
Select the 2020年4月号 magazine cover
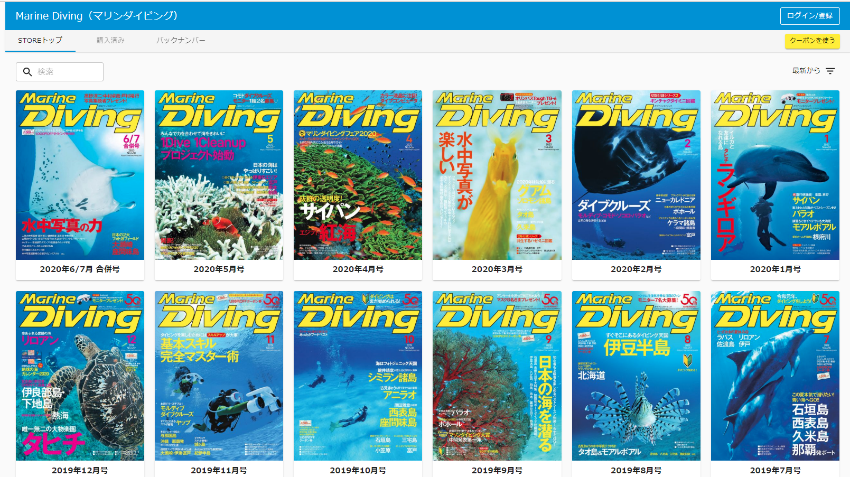pyautogui.click(x=358, y=175)
